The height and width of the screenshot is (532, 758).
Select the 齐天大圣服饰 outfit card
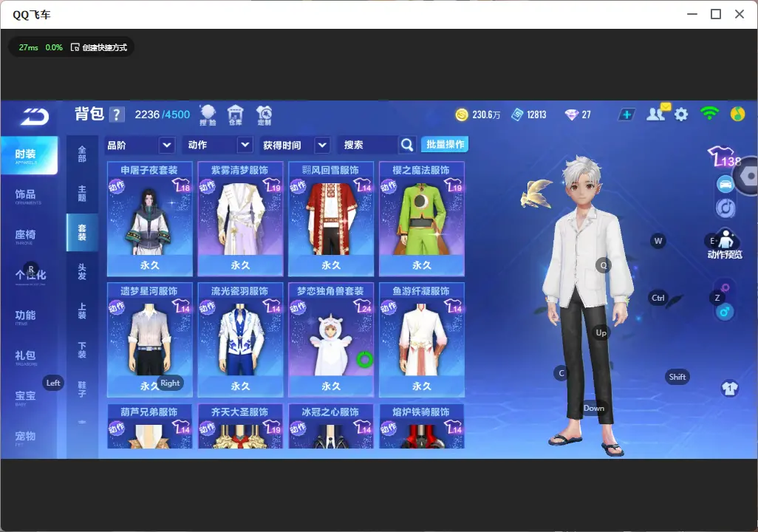click(240, 426)
